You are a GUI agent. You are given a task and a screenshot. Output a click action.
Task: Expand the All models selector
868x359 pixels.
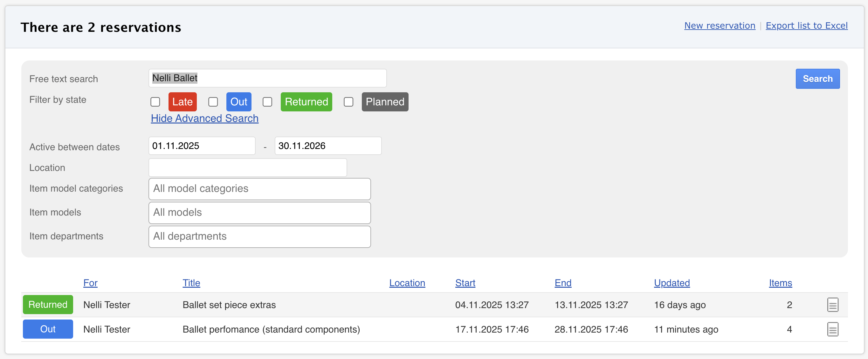(259, 213)
